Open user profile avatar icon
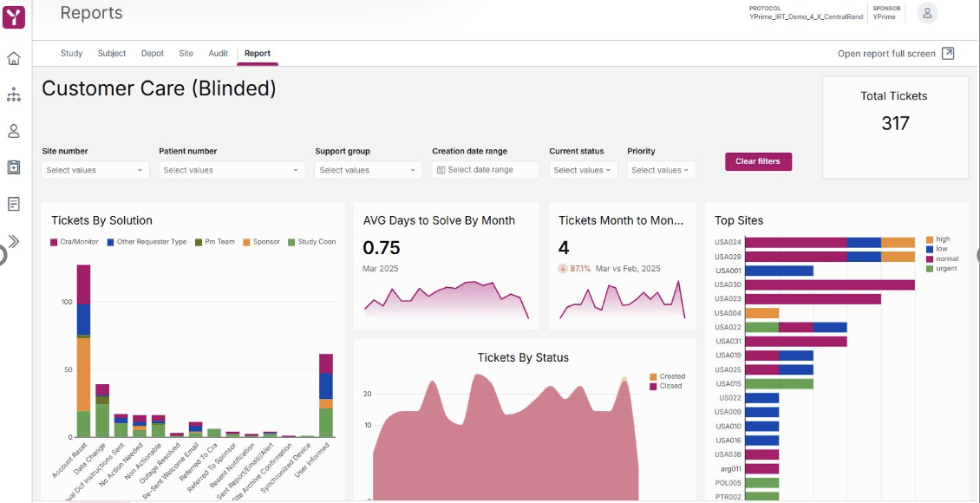The image size is (980, 503). 927,13
